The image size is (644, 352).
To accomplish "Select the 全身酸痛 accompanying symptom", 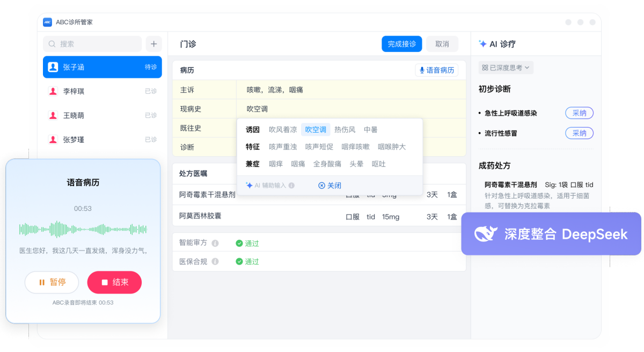I will pyautogui.click(x=327, y=164).
